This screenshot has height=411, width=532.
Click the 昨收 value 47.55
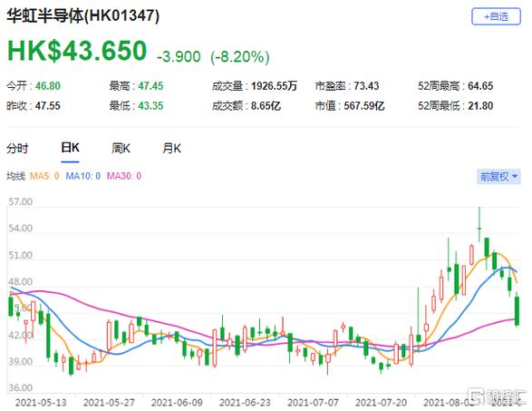(x=48, y=105)
